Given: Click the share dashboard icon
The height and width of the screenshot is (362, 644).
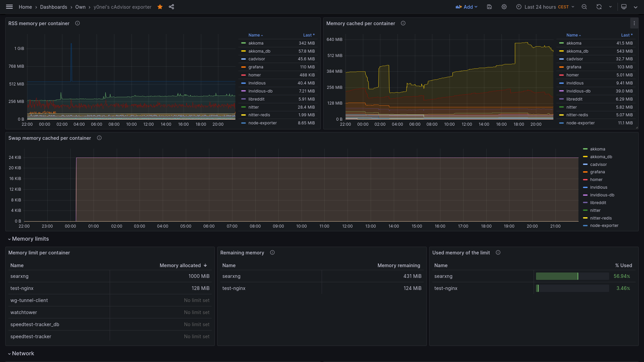Looking at the screenshot, I should pyautogui.click(x=171, y=7).
